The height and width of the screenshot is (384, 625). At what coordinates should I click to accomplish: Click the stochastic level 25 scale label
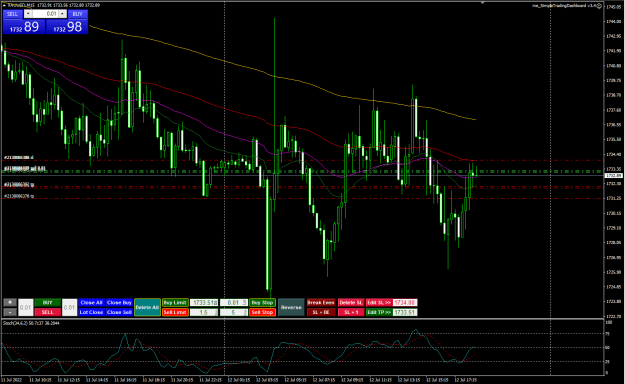coord(607,362)
